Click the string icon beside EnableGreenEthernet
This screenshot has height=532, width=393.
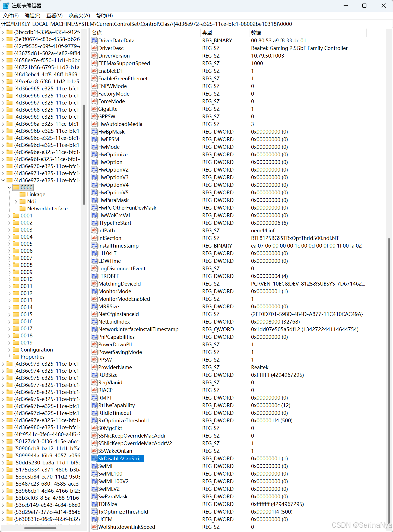pos(94,78)
